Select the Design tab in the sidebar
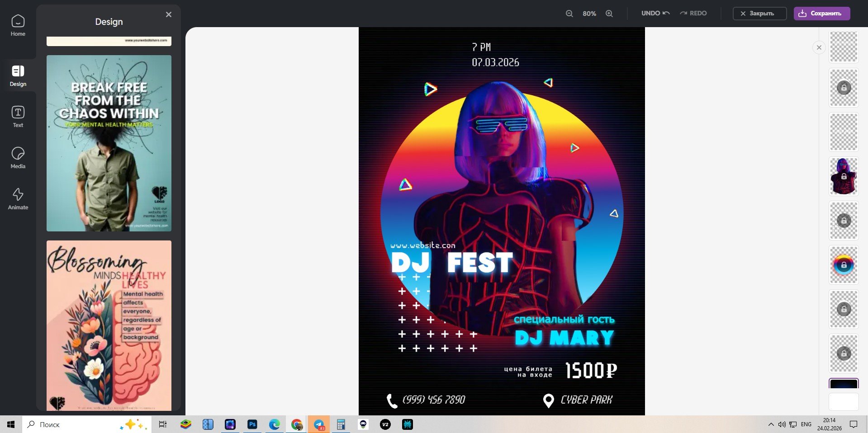 click(18, 75)
